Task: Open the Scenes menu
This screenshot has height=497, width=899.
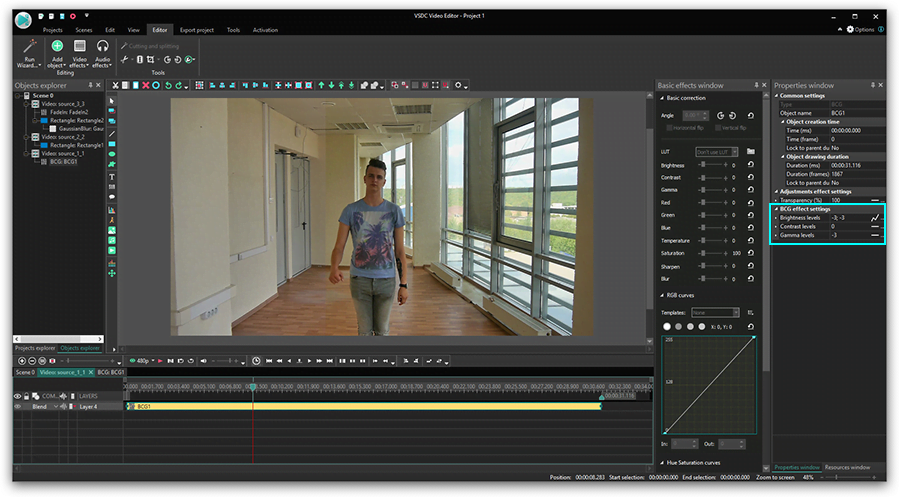Action: [84, 30]
